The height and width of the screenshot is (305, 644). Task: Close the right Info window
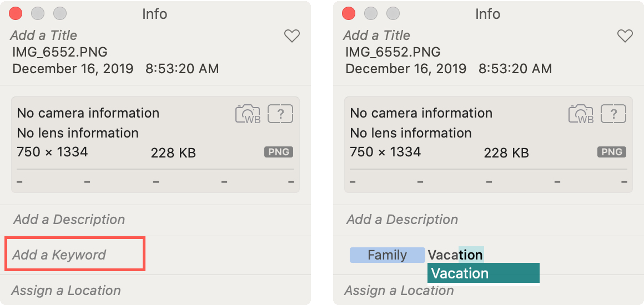pyautogui.click(x=349, y=13)
